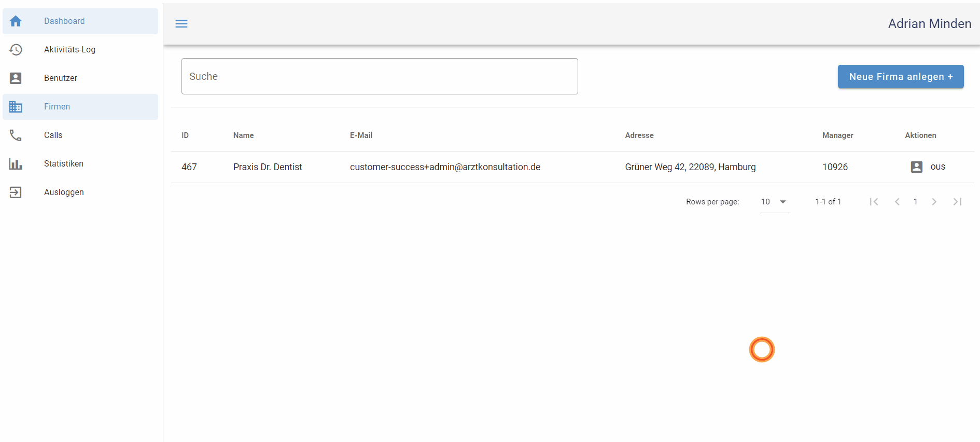This screenshot has height=442, width=980.
Task: Focus the Suche search field
Action: [380, 76]
